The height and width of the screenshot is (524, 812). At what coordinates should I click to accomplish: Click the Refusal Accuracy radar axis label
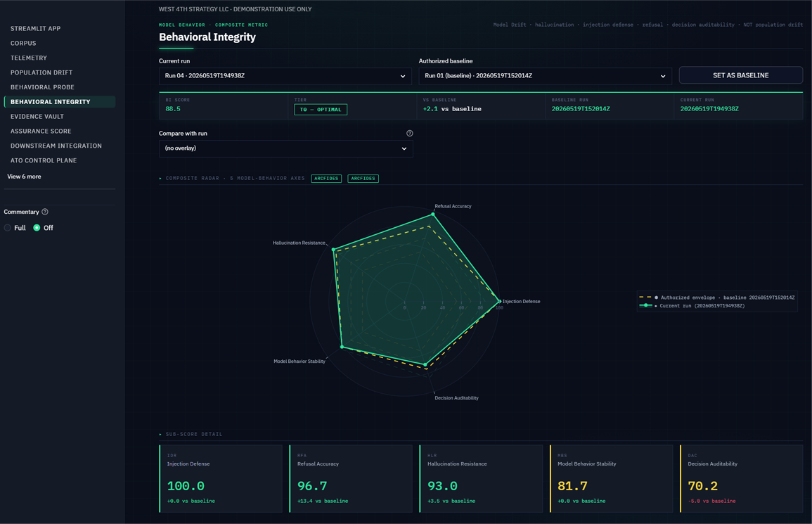453,206
